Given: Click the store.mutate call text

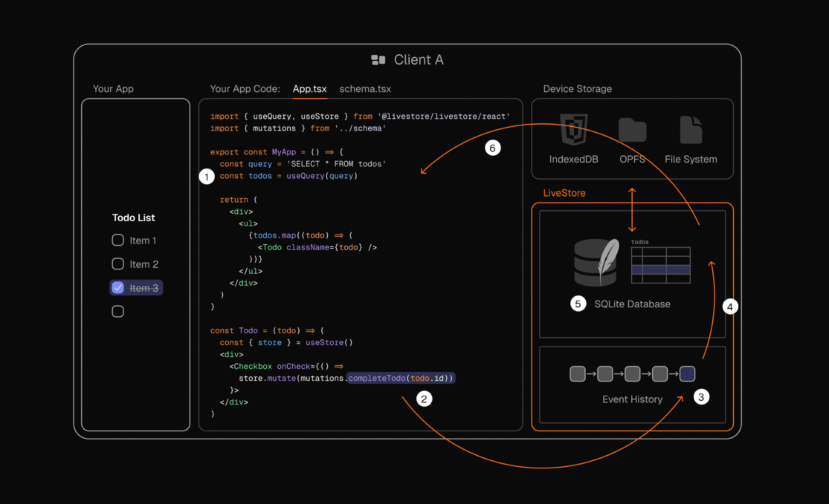Looking at the screenshot, I should tap(267, 378).
